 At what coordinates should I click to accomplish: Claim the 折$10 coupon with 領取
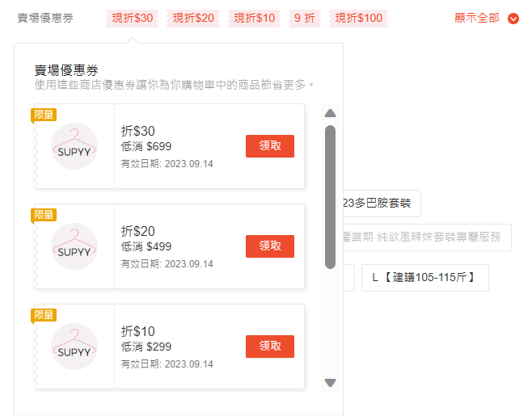pos(270,347)
